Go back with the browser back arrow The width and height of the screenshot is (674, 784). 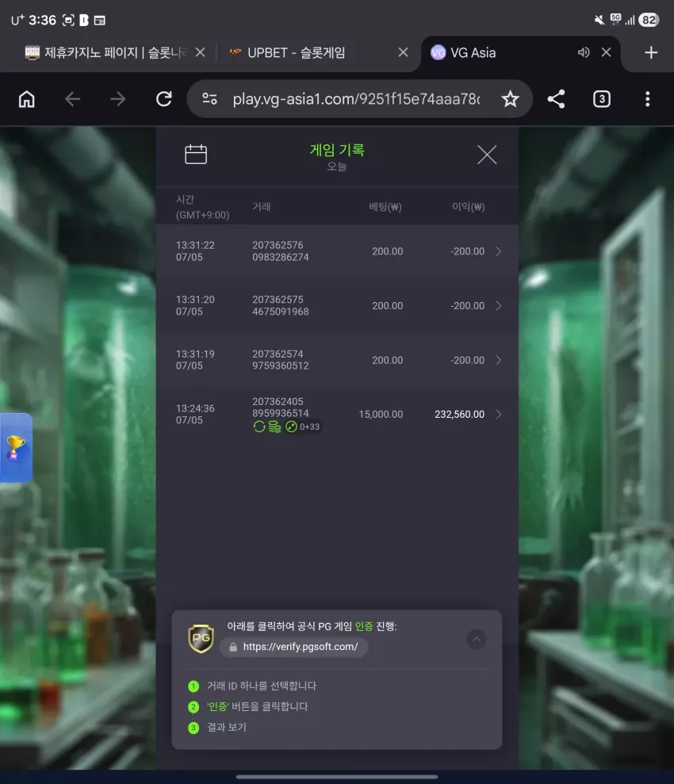pyautogui.click(x=72, y=99)
